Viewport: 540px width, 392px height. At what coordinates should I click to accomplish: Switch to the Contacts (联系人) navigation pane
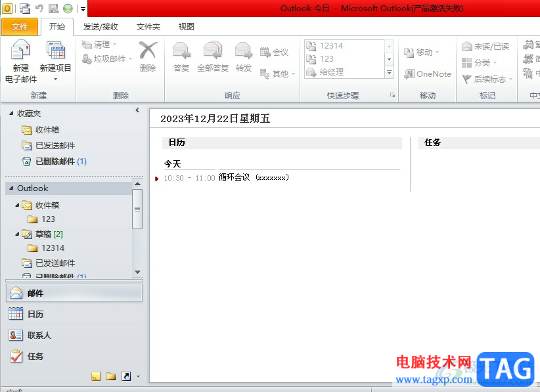(74, 336)
